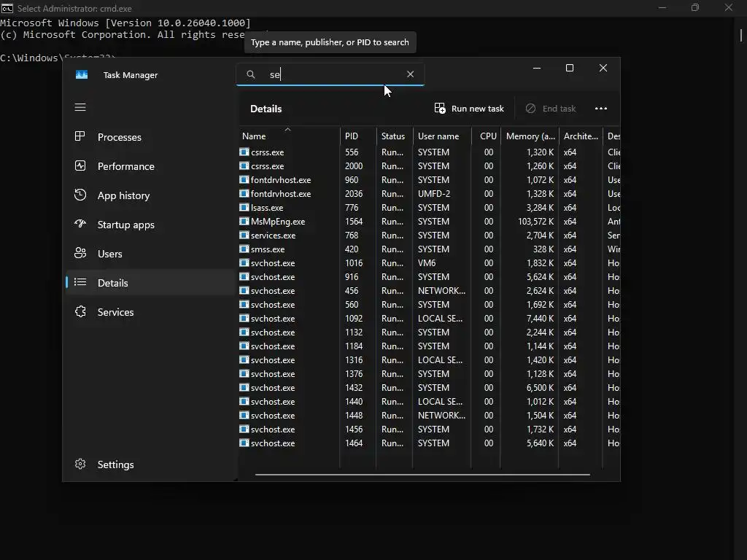Select csrss.exe row with PID 2000
This screenshot has width=747, height=560.
(x=429, y=166)
